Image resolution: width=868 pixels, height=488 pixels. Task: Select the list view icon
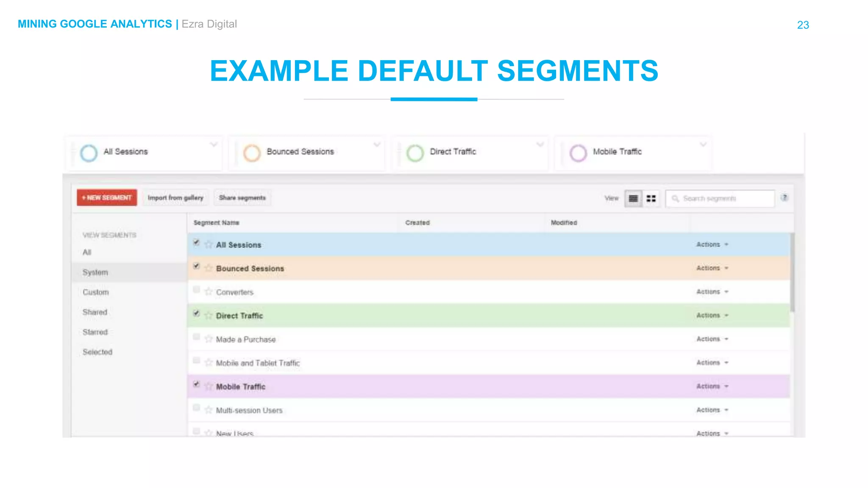tap(633, 198)
